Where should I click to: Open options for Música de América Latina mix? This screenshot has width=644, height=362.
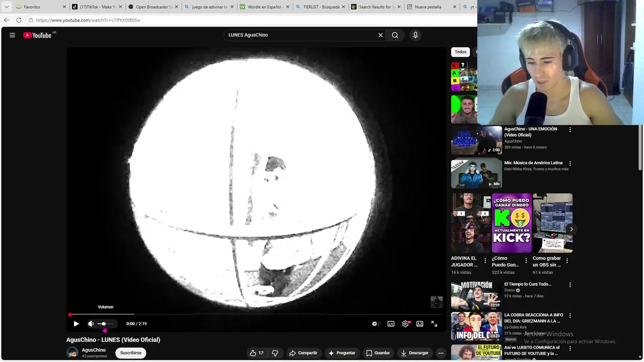coord(570,163)
